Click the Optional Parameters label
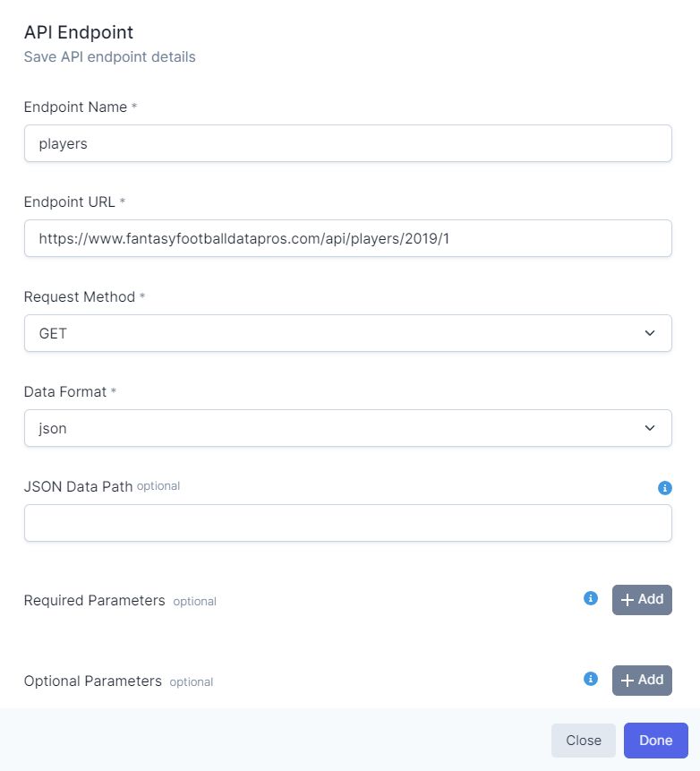 click(92, 681)
